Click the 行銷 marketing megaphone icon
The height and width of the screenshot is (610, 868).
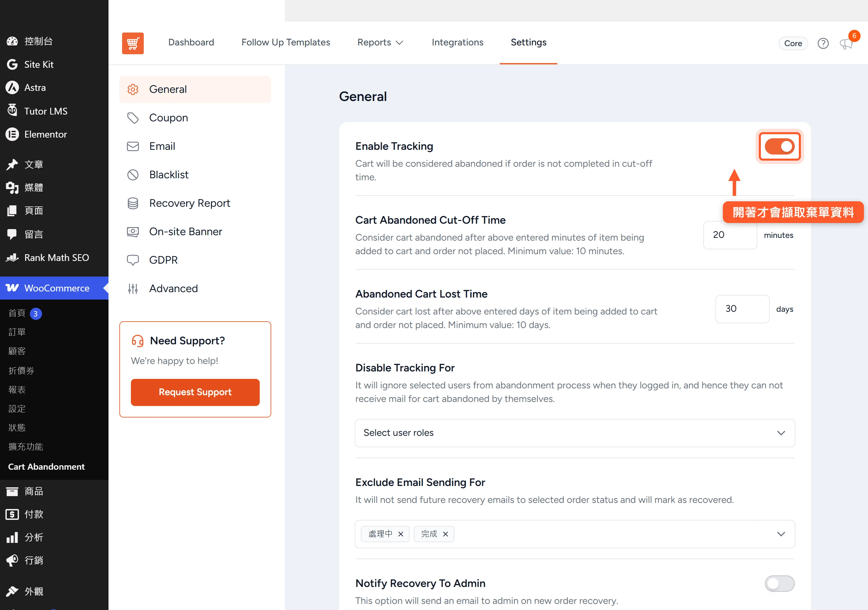click(12, 561)
